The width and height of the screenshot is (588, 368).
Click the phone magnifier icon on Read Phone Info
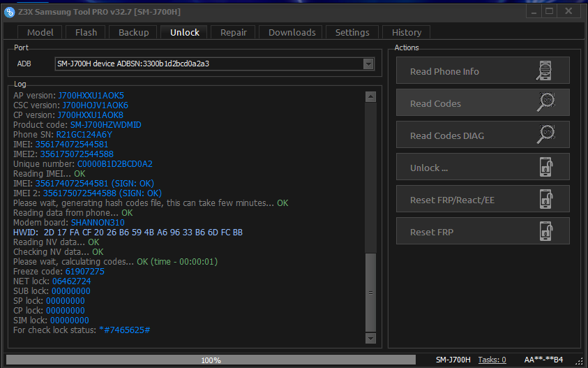coord(544,71)
